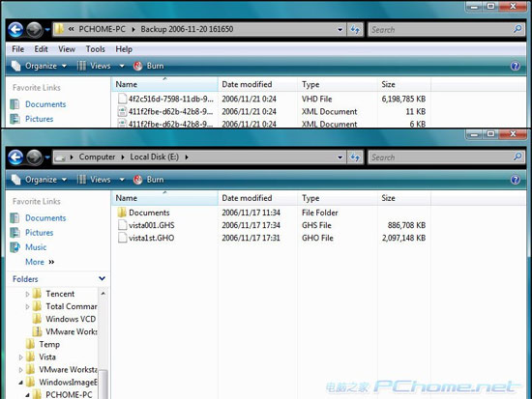532x399 pixels.
Task: Click Burn in the Backup window toolbar
Action: [149, 66]
